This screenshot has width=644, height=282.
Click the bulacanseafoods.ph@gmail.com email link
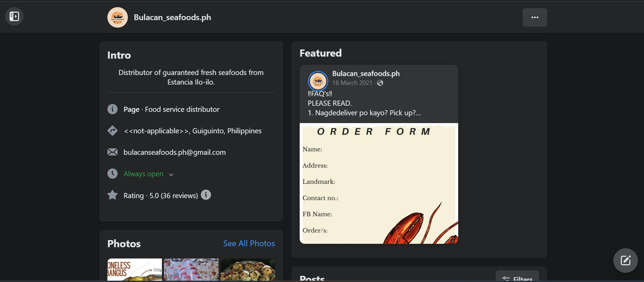175,152
